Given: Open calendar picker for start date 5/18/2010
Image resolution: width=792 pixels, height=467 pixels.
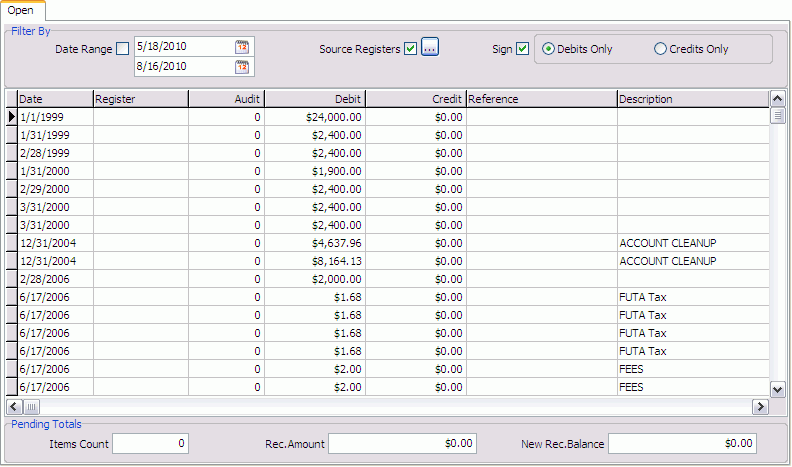Looking at the screenshot, I should [x=242, y=47].
